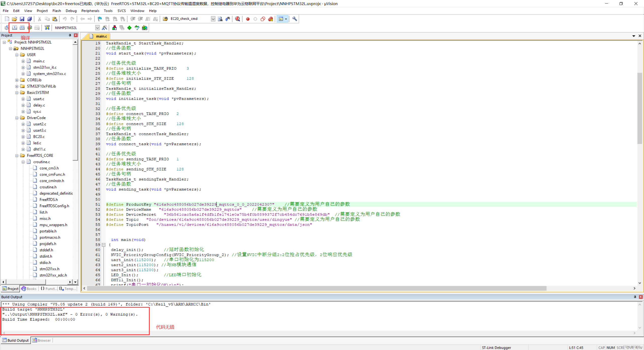Open the Select Software Packs icon
Image resolution: width=644 pixels, height=350 pixels.
137,28
